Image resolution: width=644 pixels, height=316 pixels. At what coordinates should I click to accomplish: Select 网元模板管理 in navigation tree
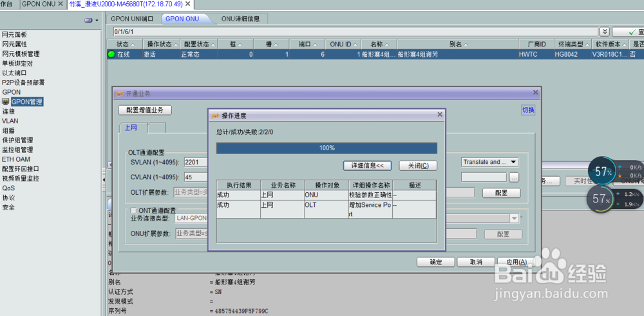point(21,54)
